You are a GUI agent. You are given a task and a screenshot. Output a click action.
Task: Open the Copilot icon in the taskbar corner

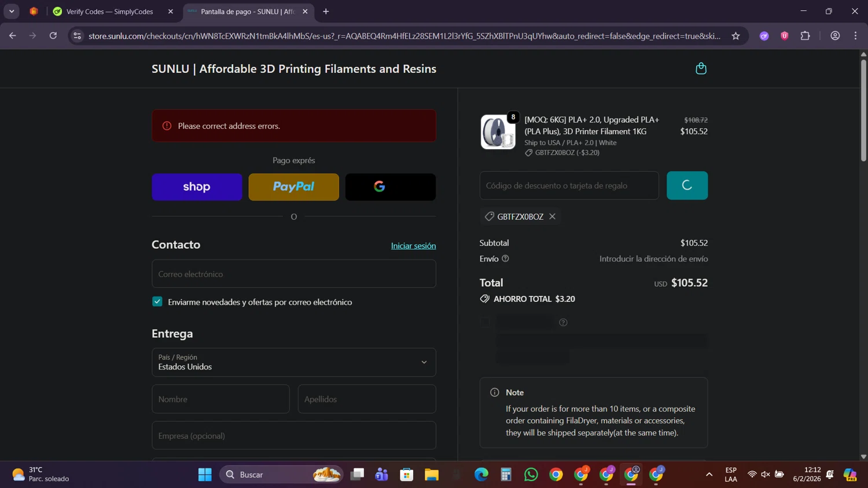[x=850, y=475]
